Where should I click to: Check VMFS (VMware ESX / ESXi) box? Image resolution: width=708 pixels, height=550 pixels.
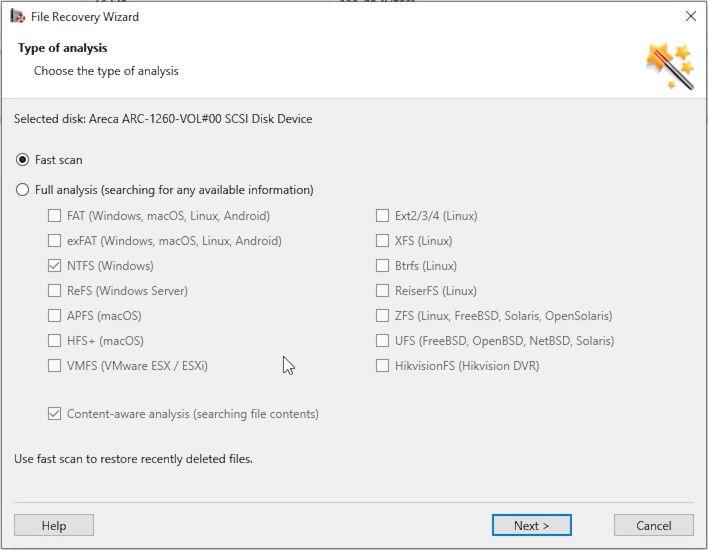coord(55,365)
